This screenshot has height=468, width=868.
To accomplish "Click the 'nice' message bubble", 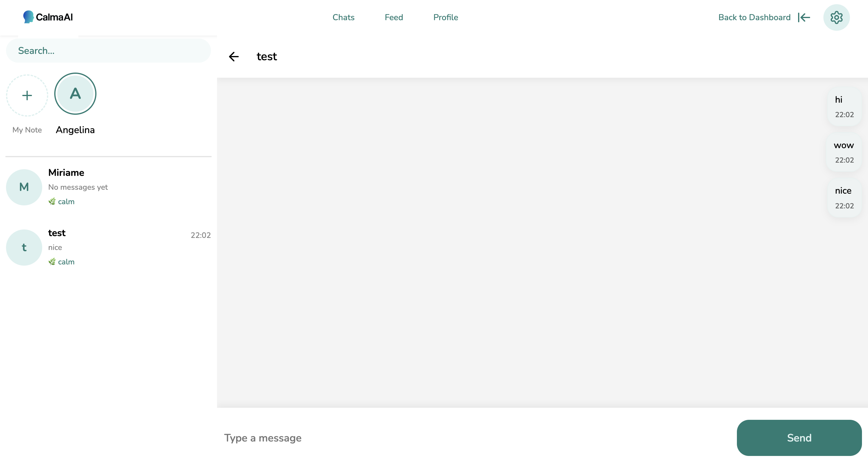I will (x=844, y=198).
